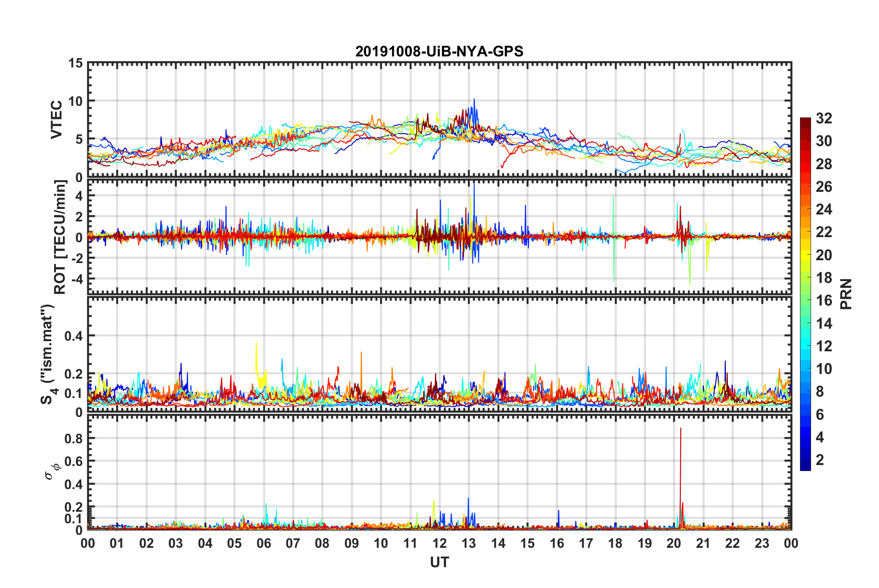879x588 pixels.
Task: Click colorbar tick label 16
Action: [824, 300]
